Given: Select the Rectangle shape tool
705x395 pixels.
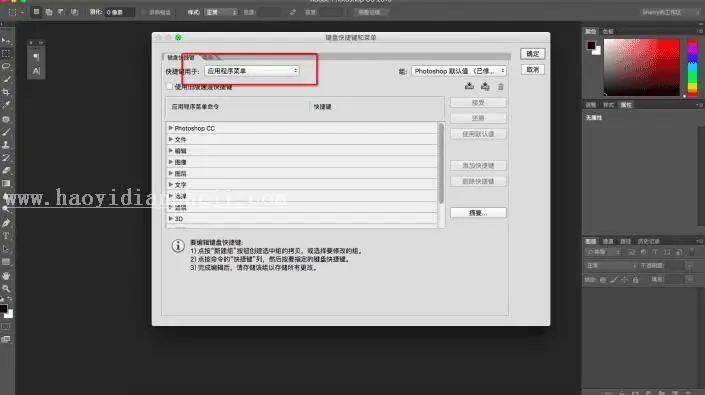Looking at the screenshot, I should (6, 262).
